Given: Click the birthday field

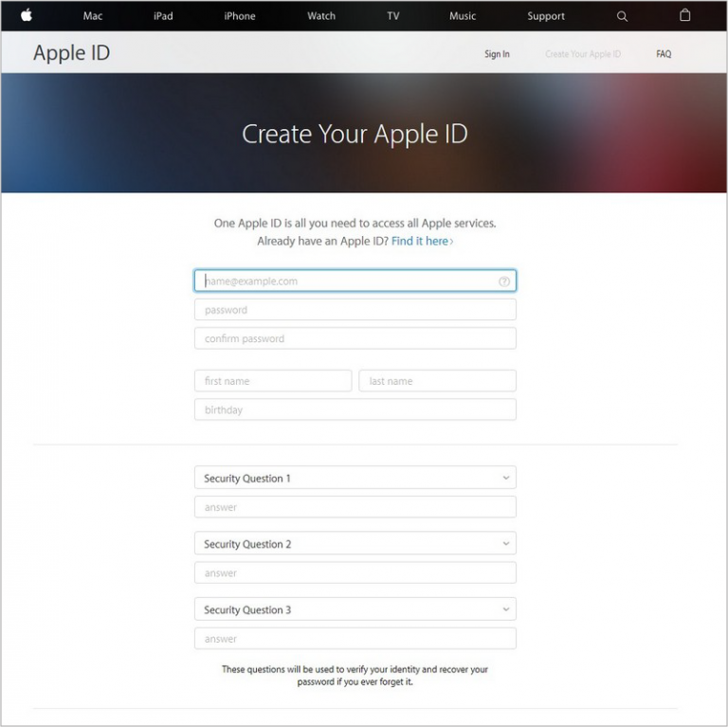Looking at the screenshot, I should [x=355, y=409].
